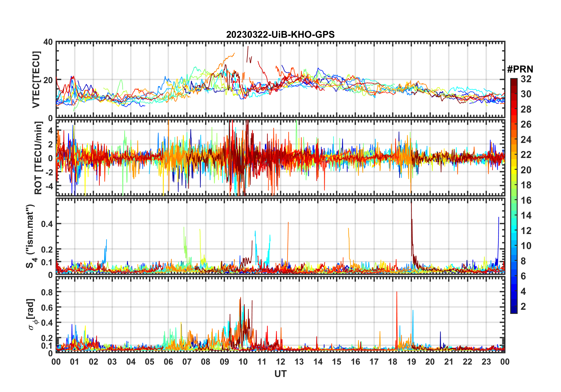Pick colorbar tick label 26
Viewport: 561px width, 392px height.
[x=526, y=124]
